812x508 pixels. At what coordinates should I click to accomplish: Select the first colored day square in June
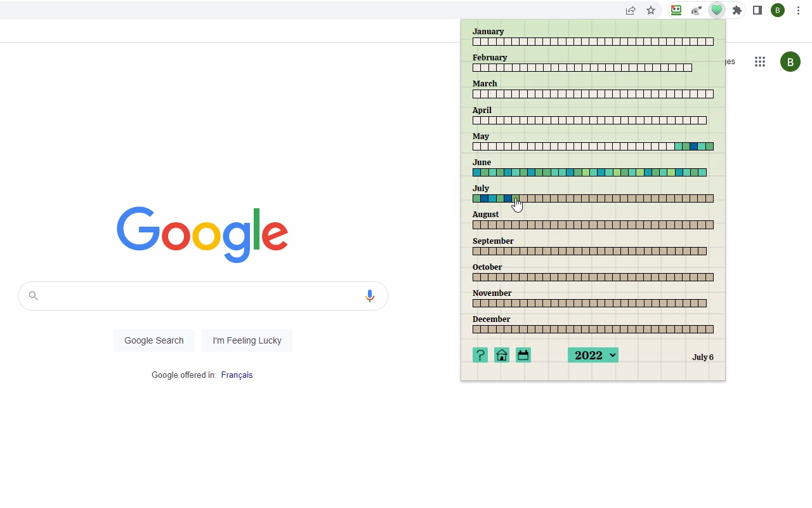[476, 173]
